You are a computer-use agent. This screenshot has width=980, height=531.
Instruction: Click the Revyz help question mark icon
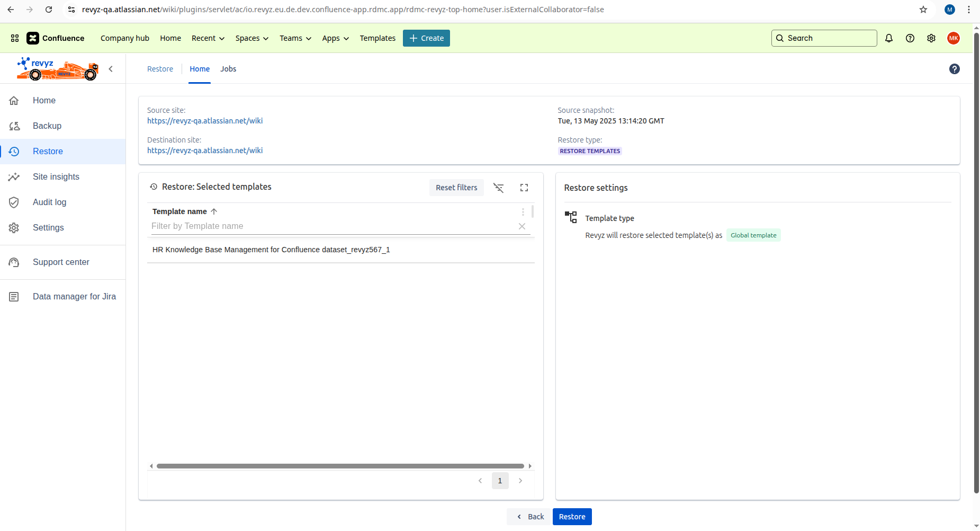(x=954, y=69)
